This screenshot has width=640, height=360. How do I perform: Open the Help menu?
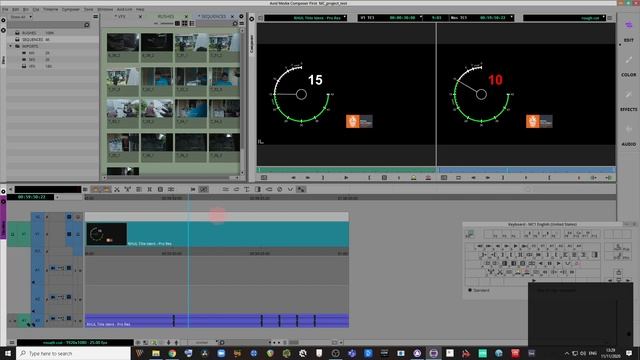tap(140, 9)
